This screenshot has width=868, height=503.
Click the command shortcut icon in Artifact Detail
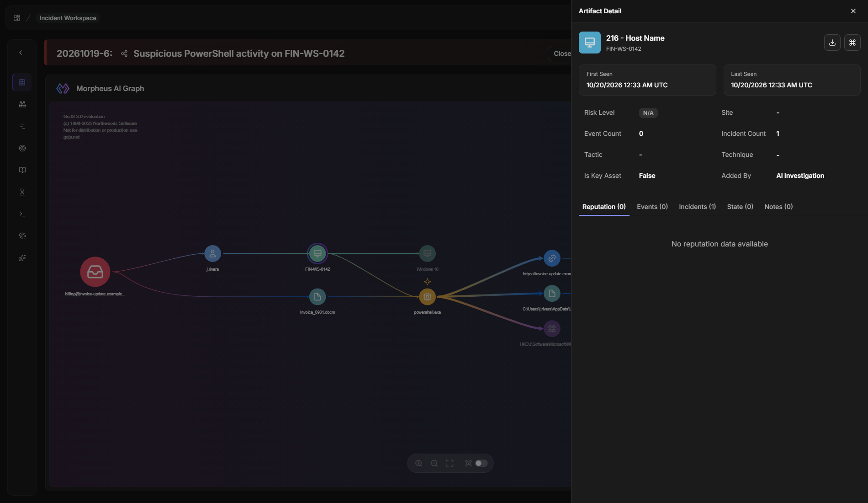point(852,43)
